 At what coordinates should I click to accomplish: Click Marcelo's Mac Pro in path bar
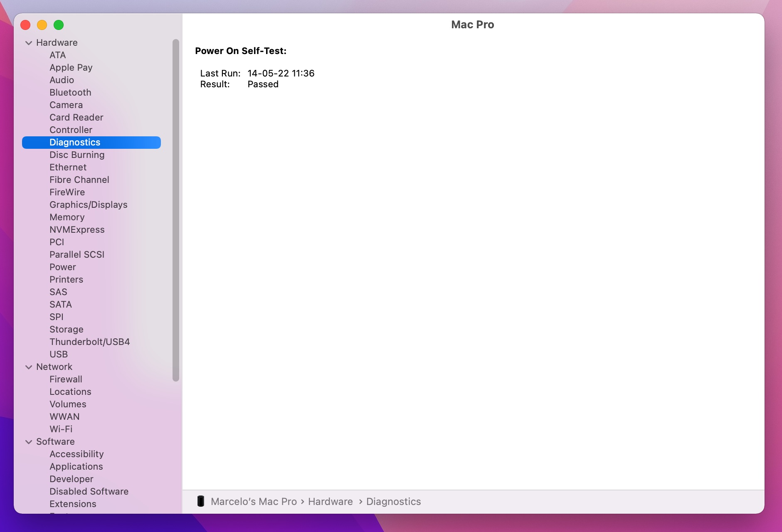[254, 502]
